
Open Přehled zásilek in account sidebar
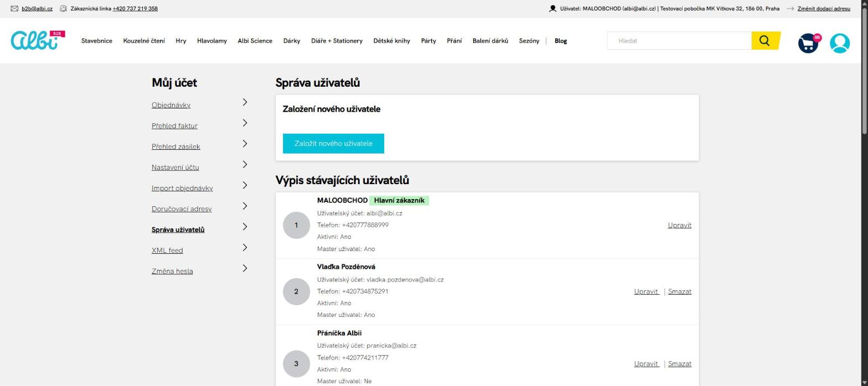click(176, 147)
